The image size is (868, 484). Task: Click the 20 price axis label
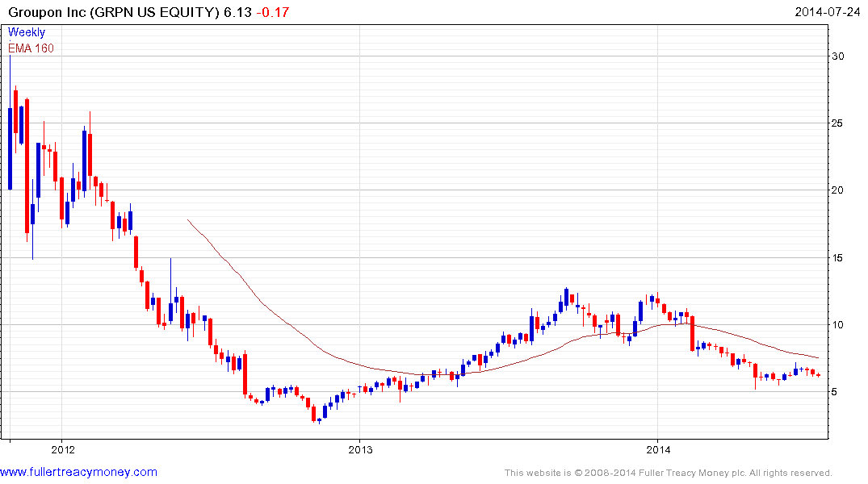click(837, 190)
